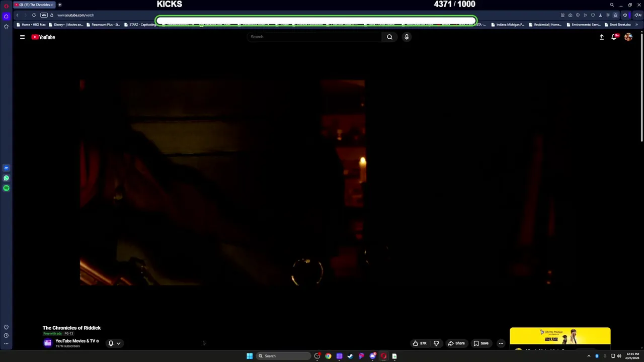644x362 pixels.
Task: Click the Windows taskbar Search box
Action: [283, 356]
